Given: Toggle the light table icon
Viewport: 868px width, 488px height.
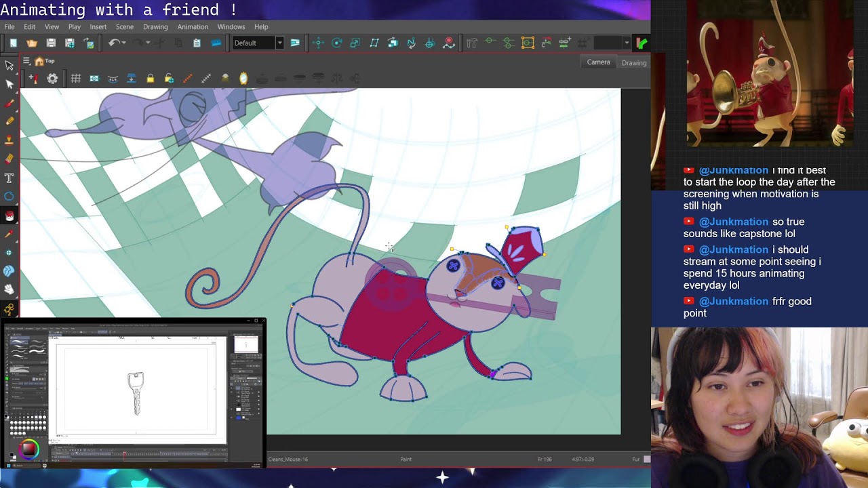Looking at the screenshot, I should coord(225,79).
